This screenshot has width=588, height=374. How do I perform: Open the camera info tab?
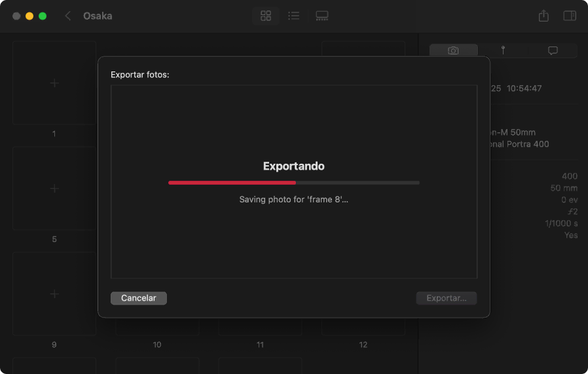(x=453, y=50)
